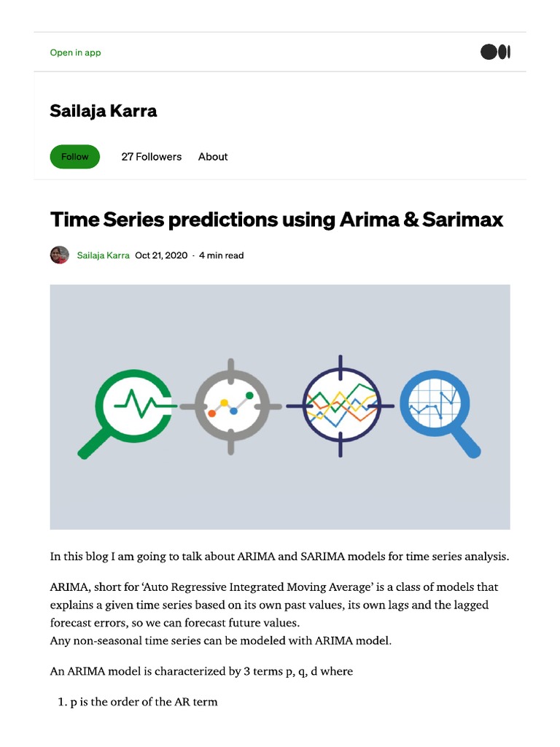Click the 4 min read label
This screenshot has width=560, height=747.
point(222,255)
